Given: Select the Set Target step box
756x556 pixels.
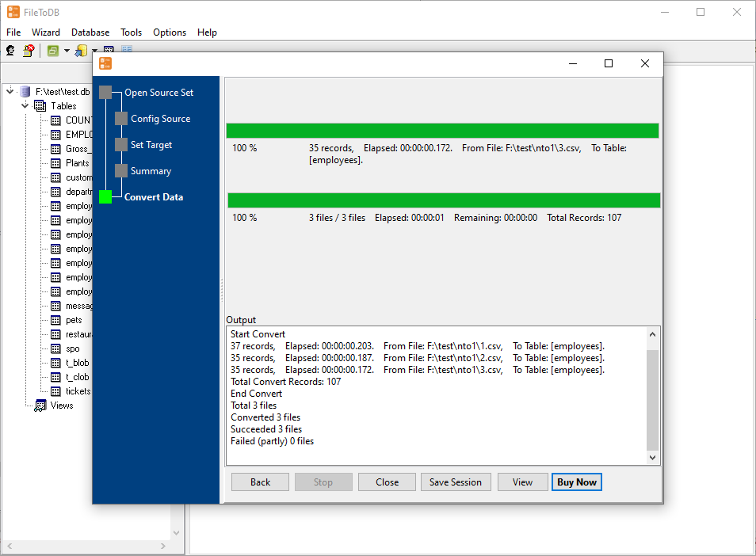Looking at the screenshot, I should [121, 145].
